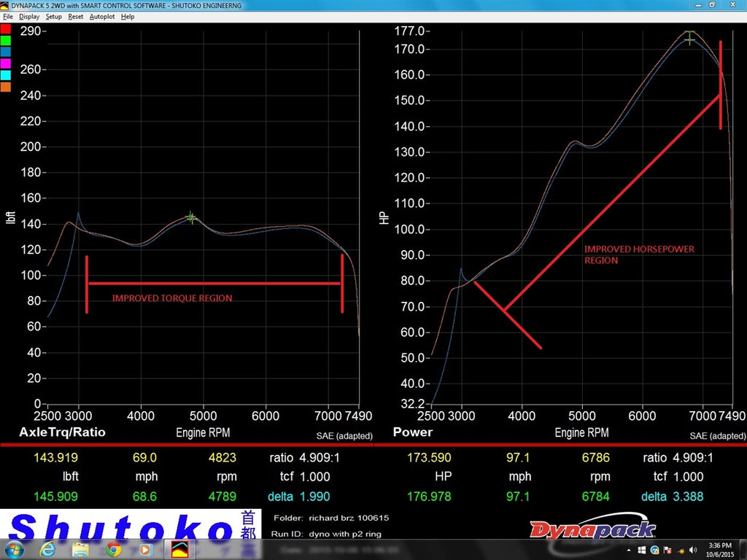
Task: Select the blue run color swatch
Action: [5, 52]
